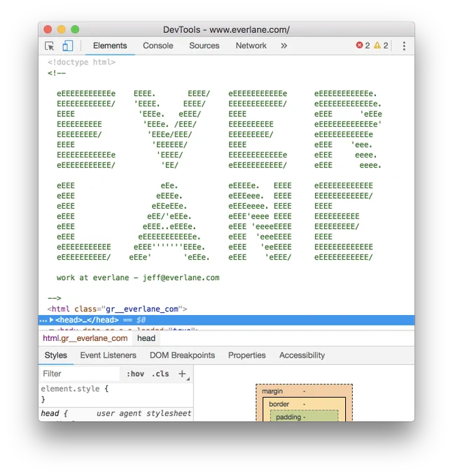The image size is (453, 476).
Task: Click the head user agent stylesheet rule
Action: (117, 414)
